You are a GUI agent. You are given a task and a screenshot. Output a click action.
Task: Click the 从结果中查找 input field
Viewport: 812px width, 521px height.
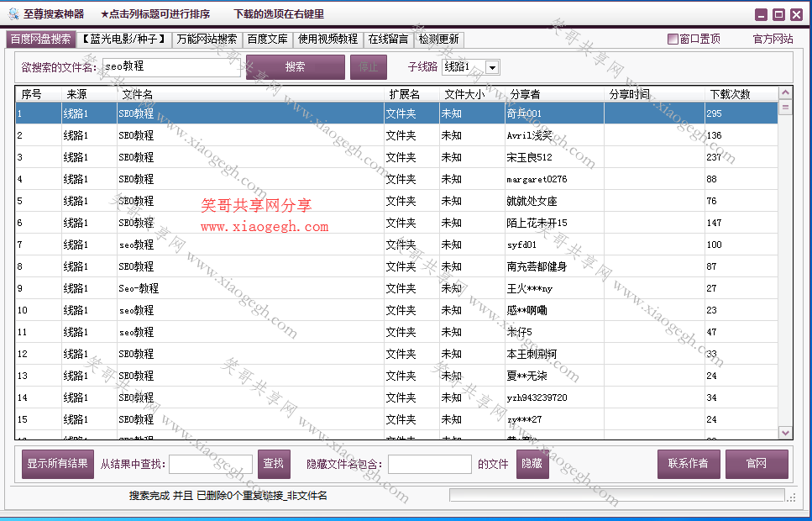click(x=211, y=464)
